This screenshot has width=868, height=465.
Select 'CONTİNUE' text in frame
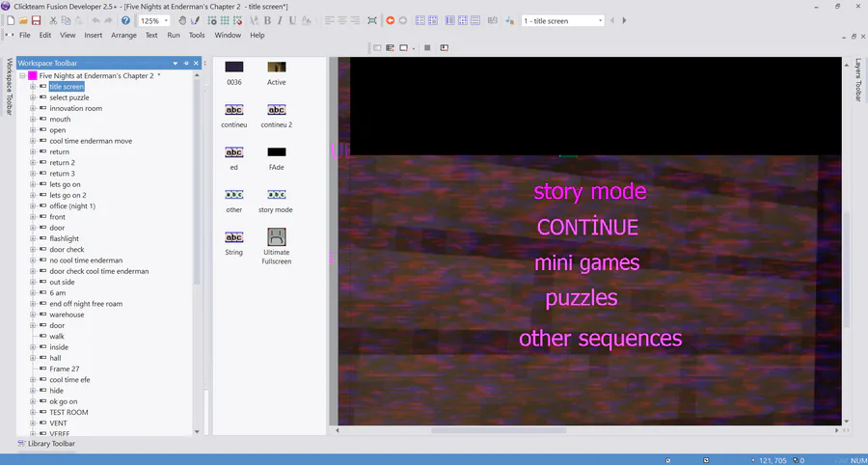tap(588, 228)
